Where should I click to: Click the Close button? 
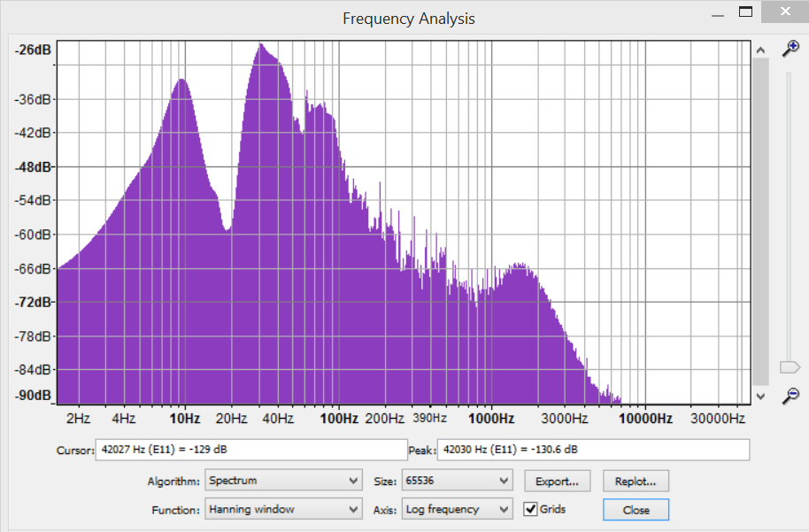pyautogui.click(x=636, y=510)
